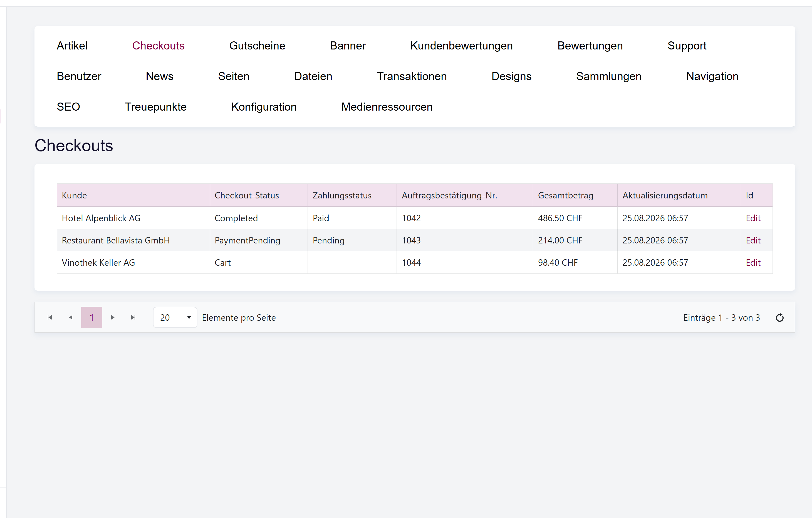
Task: Sort by Zahlungsstatus column header
Action: 352,195
